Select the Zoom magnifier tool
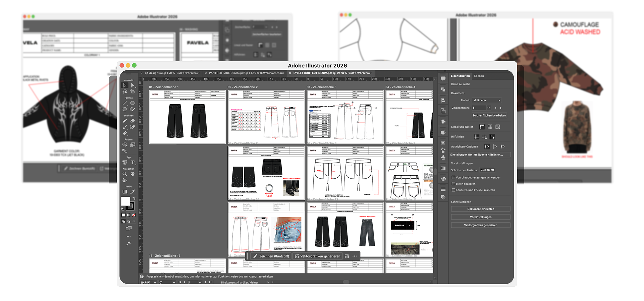Image resolution: width=644 pixels, height=301 pixels. (x=125, y=174)
